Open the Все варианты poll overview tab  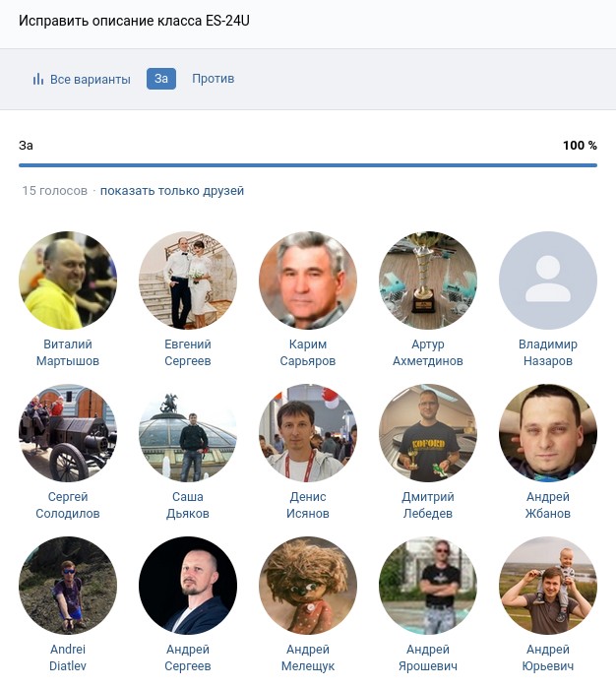[82, 79]
